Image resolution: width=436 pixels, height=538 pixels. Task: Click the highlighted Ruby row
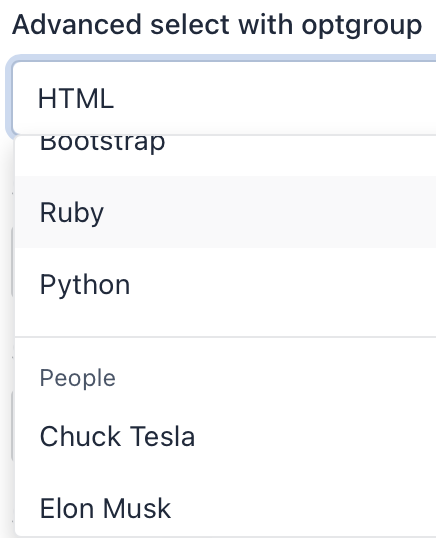click(226, 212)
